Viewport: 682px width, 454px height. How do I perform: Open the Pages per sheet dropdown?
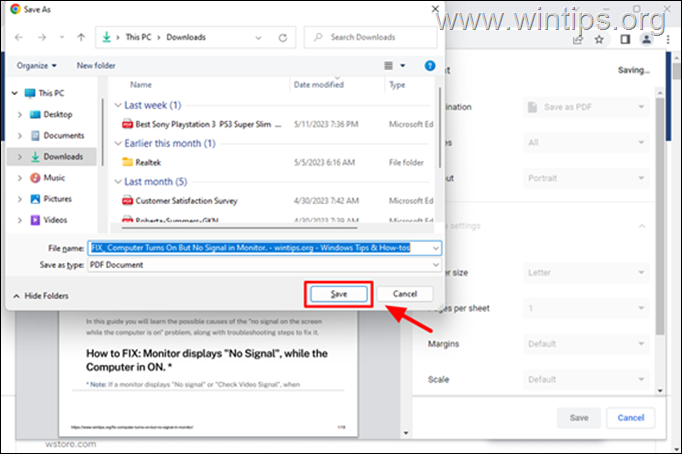click(x=586, y=308)
